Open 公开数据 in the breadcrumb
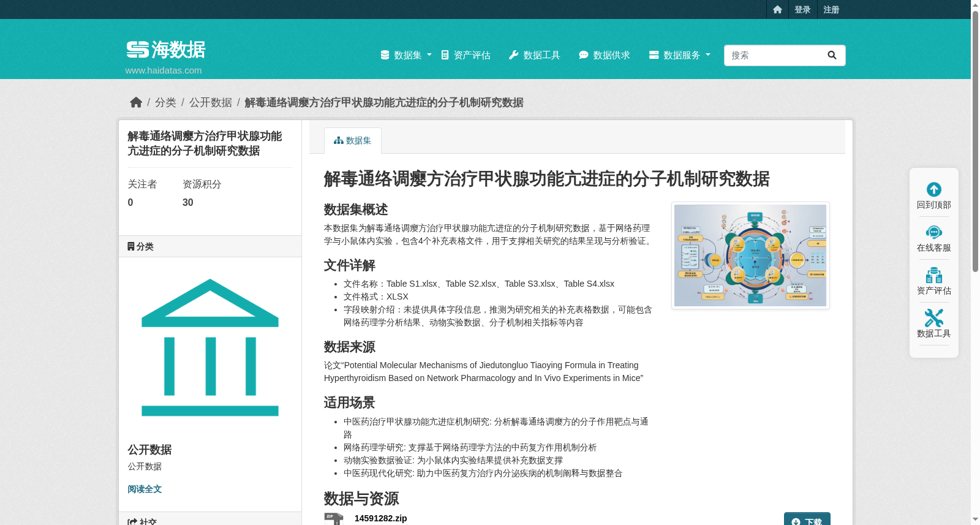The height and width of the screenshot is (525, 980). tap(211, 102)
